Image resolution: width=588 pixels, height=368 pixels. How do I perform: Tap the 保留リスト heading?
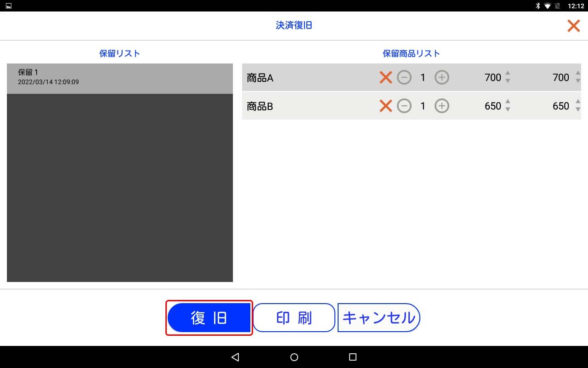120,53
